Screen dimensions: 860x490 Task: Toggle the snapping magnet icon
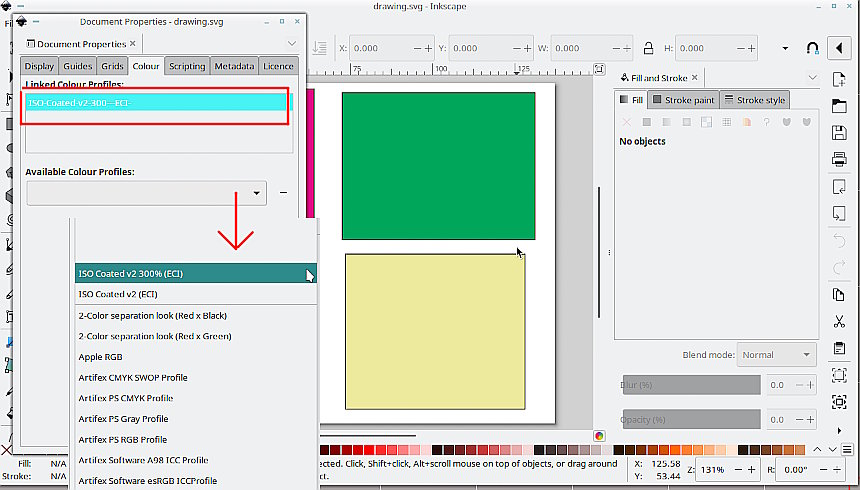[x=812, y=48]
